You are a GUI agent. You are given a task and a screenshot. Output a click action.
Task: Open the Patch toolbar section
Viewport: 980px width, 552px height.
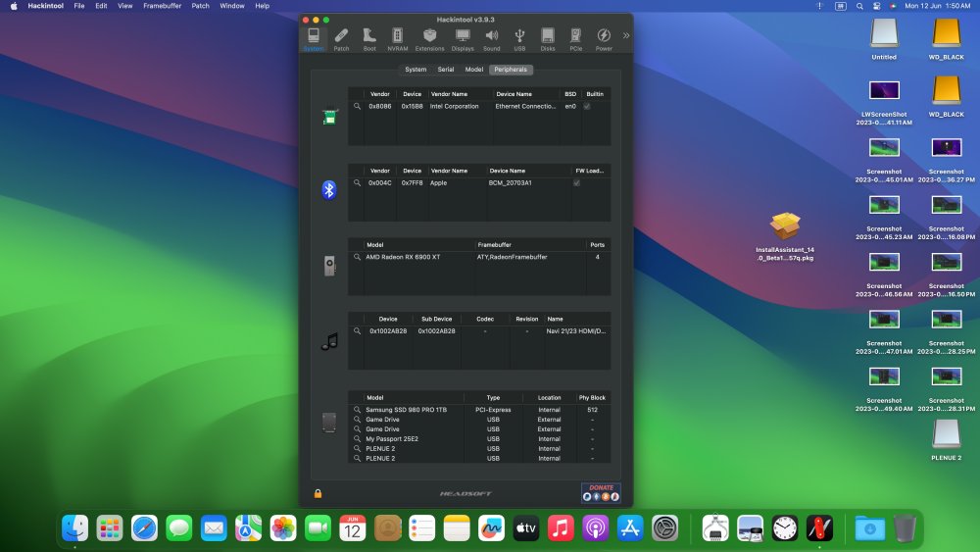coord(341,39)
